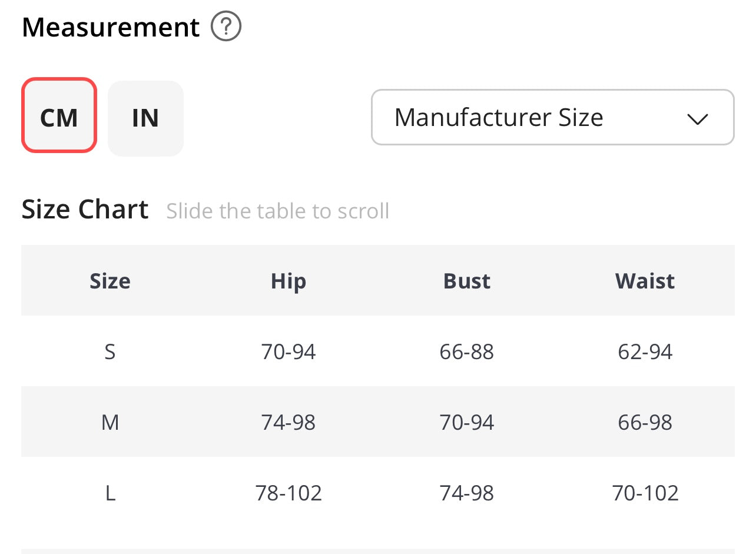
Task: Click the Size column header
Action: [x=110, y=281]
